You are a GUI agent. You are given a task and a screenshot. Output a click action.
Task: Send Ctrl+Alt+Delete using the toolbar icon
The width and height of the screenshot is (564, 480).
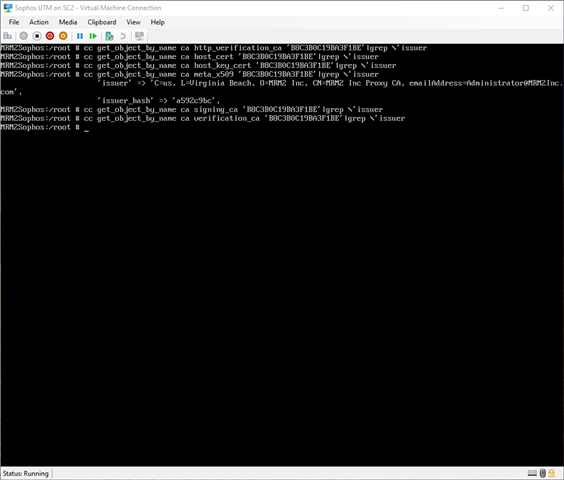tap(8, 36)
